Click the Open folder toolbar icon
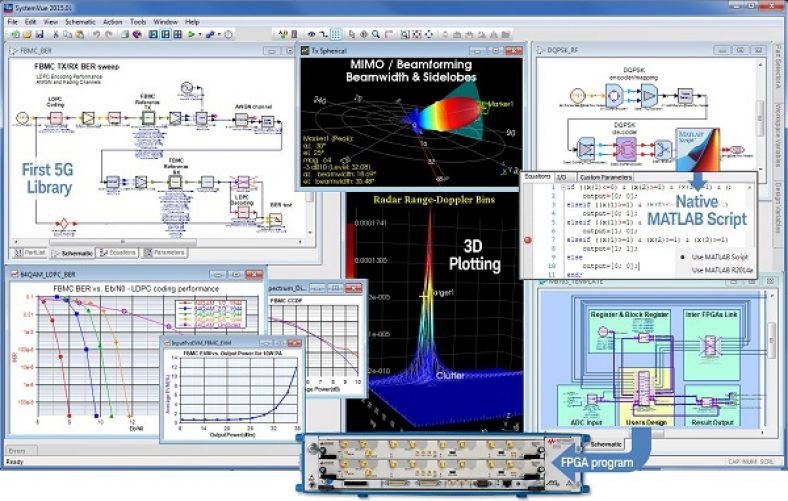788x501 pixels. click(x=27, y=35)
